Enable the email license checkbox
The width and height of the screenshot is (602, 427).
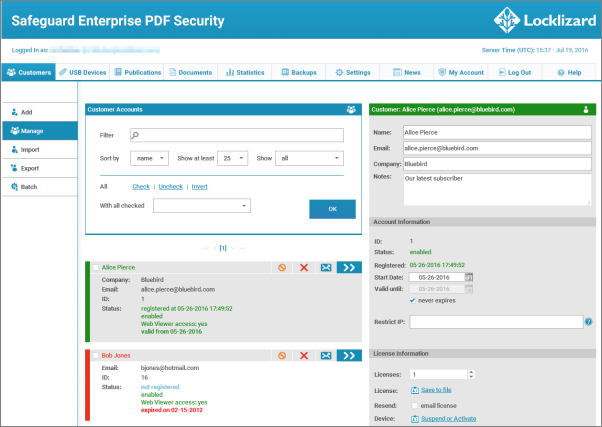[413, 403]
